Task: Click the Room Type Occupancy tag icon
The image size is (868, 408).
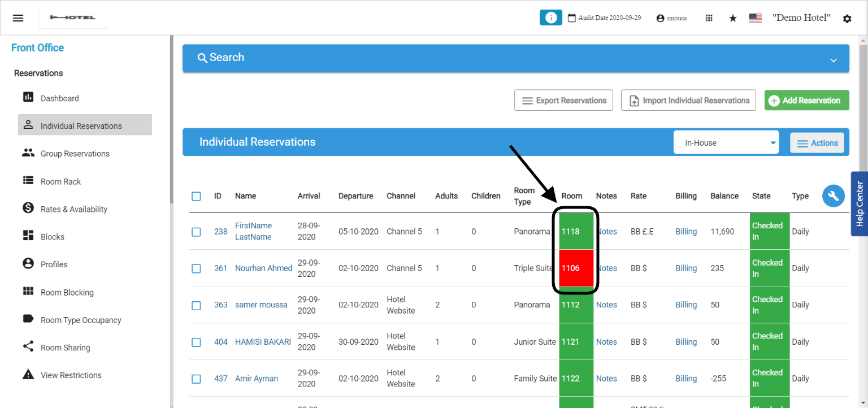Action: pos(28,319)
